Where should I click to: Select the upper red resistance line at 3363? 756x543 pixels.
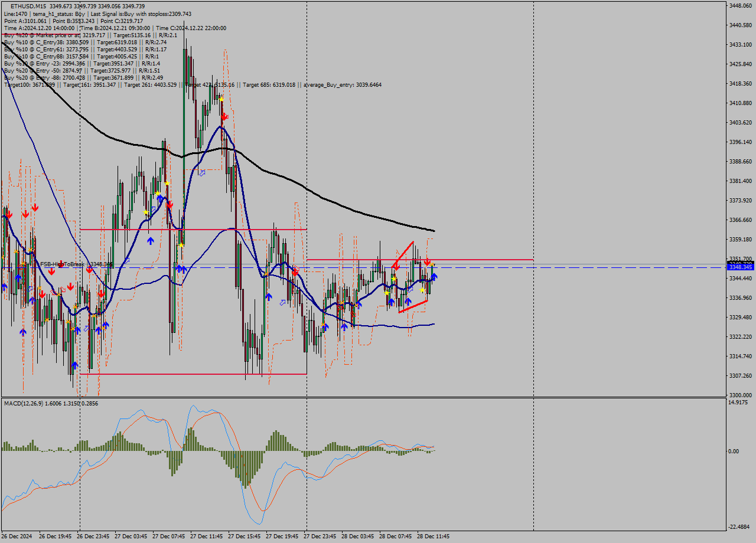193,229
